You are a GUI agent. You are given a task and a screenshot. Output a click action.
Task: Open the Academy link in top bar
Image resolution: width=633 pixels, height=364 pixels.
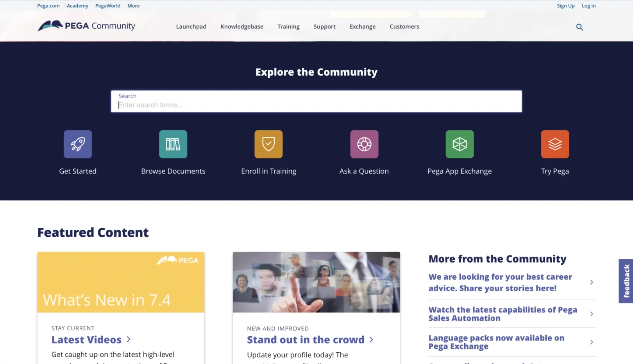77,6
